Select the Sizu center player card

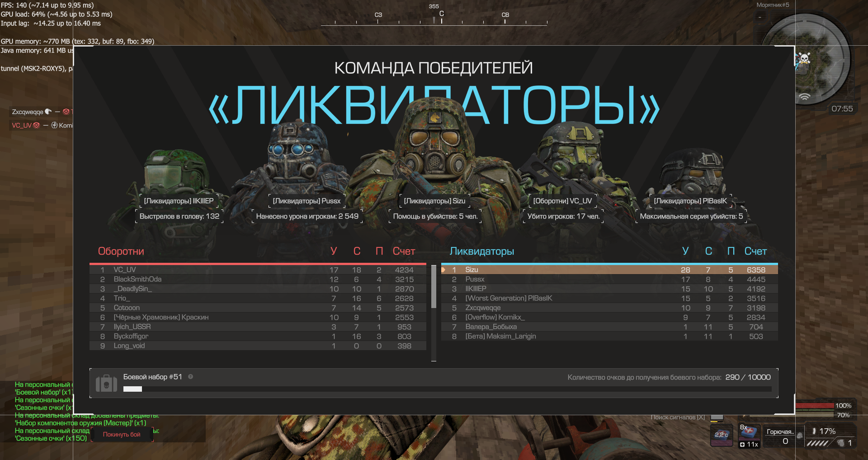pos(434,201)
